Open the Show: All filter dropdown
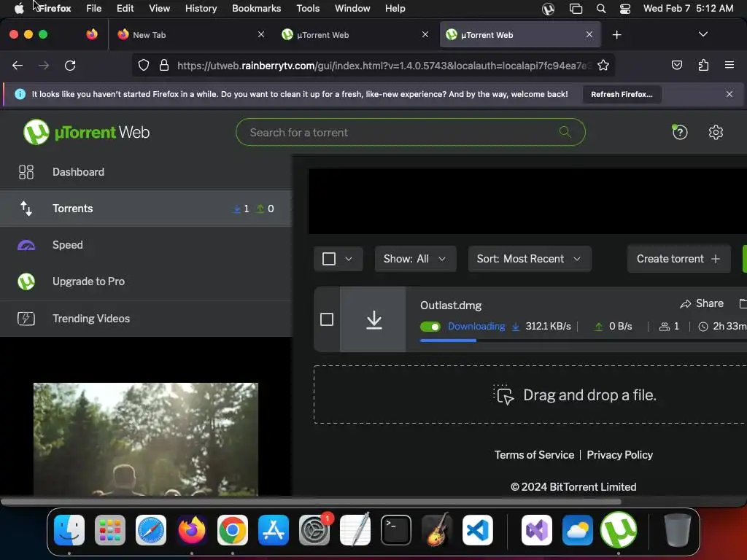 coord(415,259)
